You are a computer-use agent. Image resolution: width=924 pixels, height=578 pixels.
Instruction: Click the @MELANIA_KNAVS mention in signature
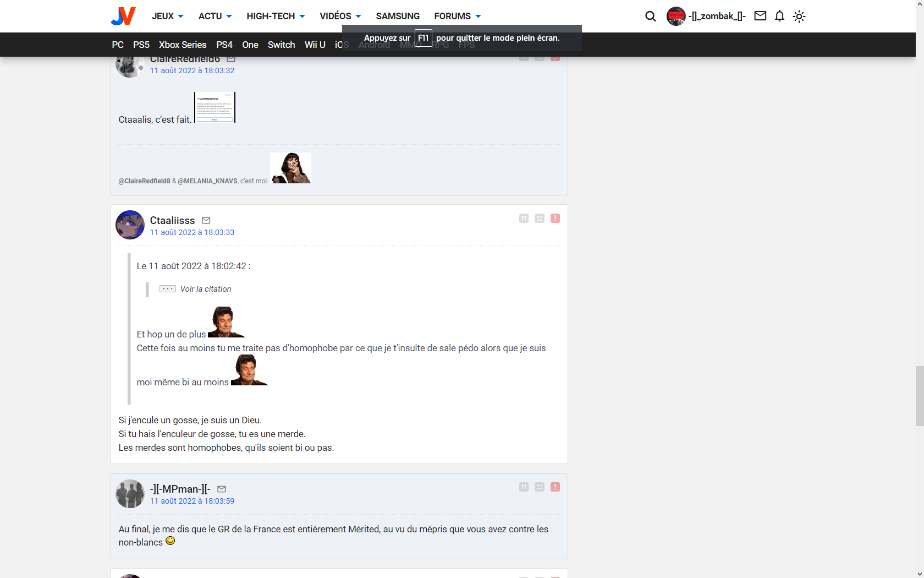pyautogui.click(x=207, y=181)
